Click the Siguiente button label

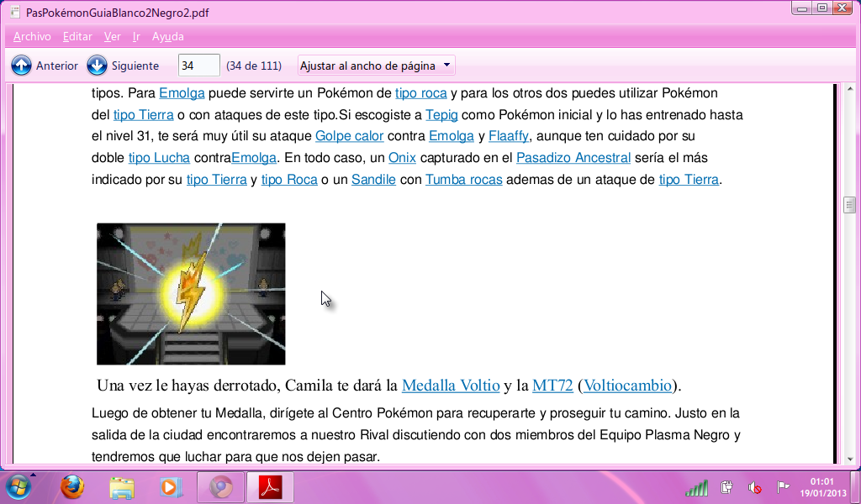point(135,66)
